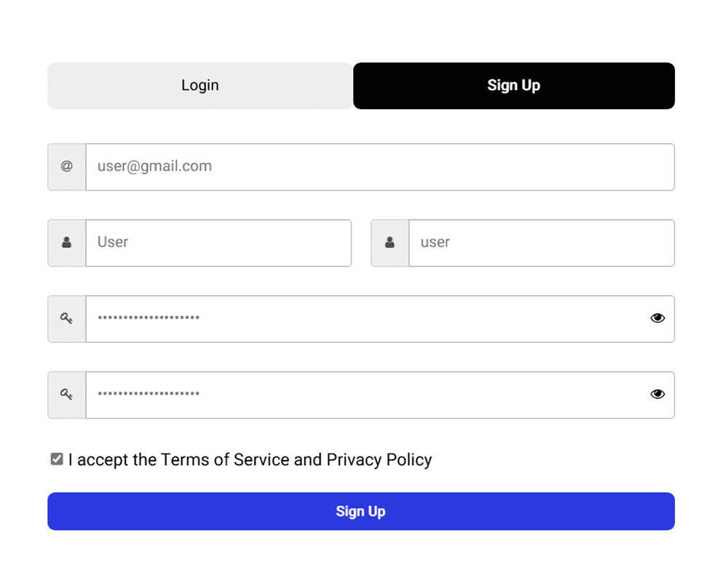Click the 'Terms of Service' text
The image size is (728, 581).
click(225, 460)
